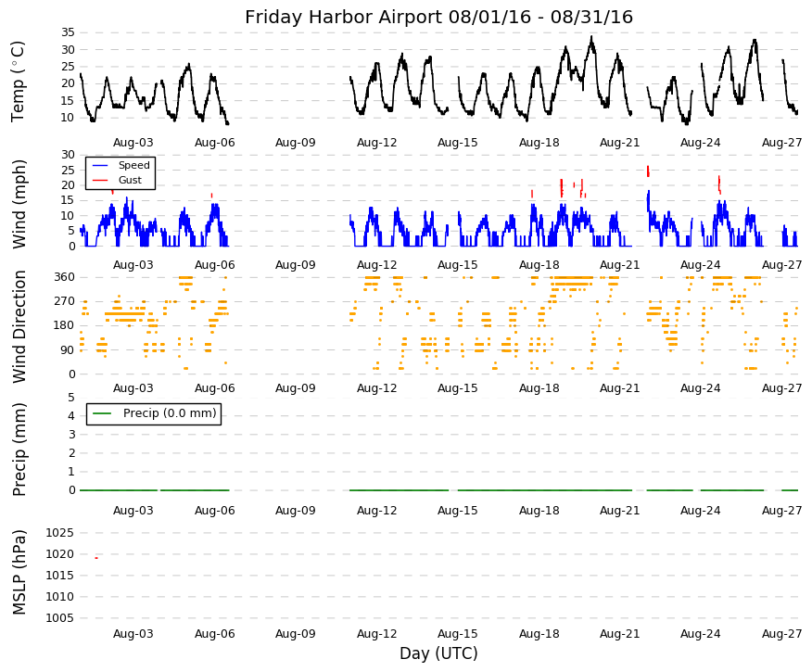Image resolution: width=812 pixels, height=672 pixels.
Task: Click the 360 tick on wind direction axis
Action: coord(65,277)
